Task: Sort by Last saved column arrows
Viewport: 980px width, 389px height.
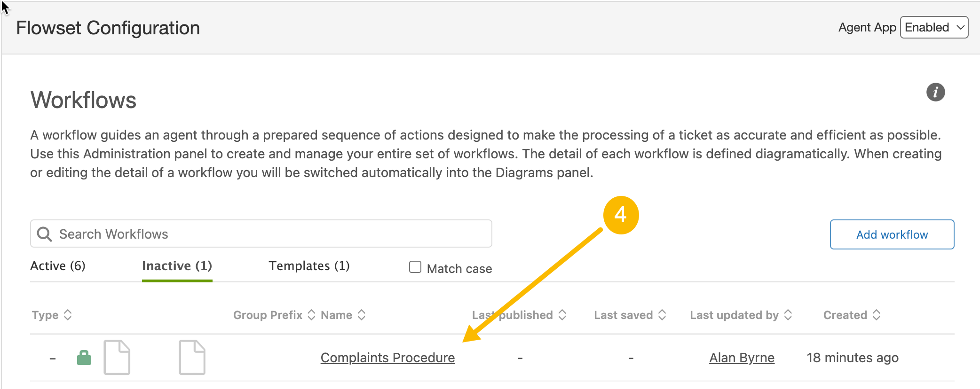Action: click(662, 315)
